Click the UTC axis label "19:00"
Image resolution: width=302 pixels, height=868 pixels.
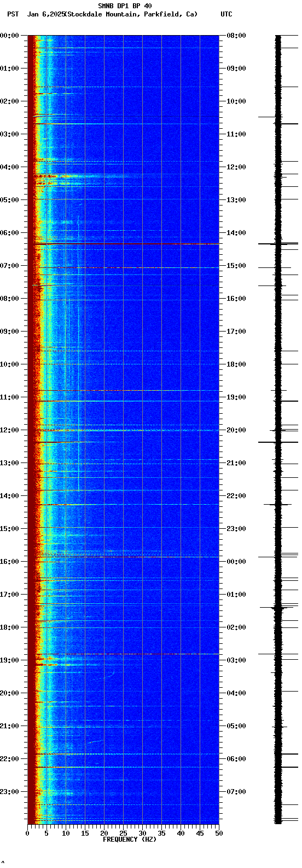236,397
